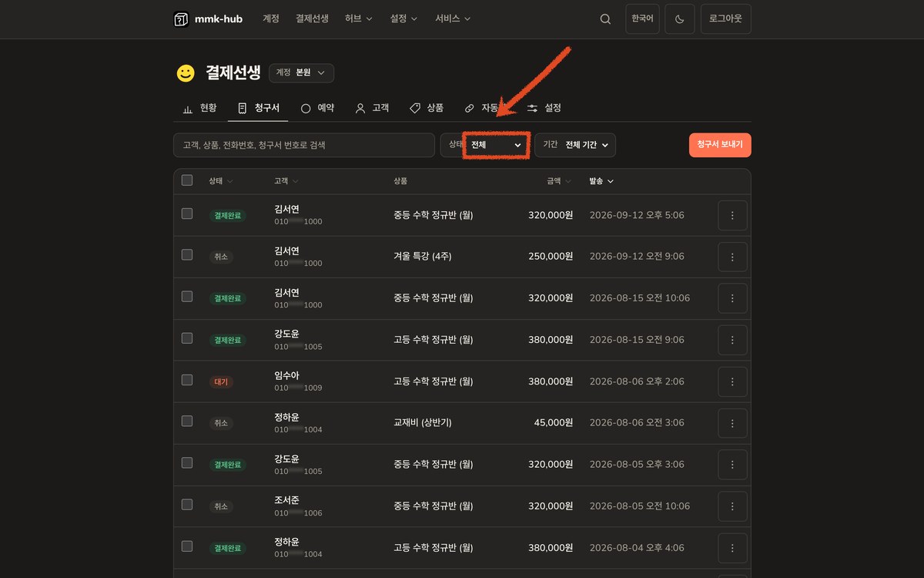This screenshot has width=924, height=578.
Task: Open row menu for 강도윤 2026-08-05 오후 3:06
Action: [732, 465]
